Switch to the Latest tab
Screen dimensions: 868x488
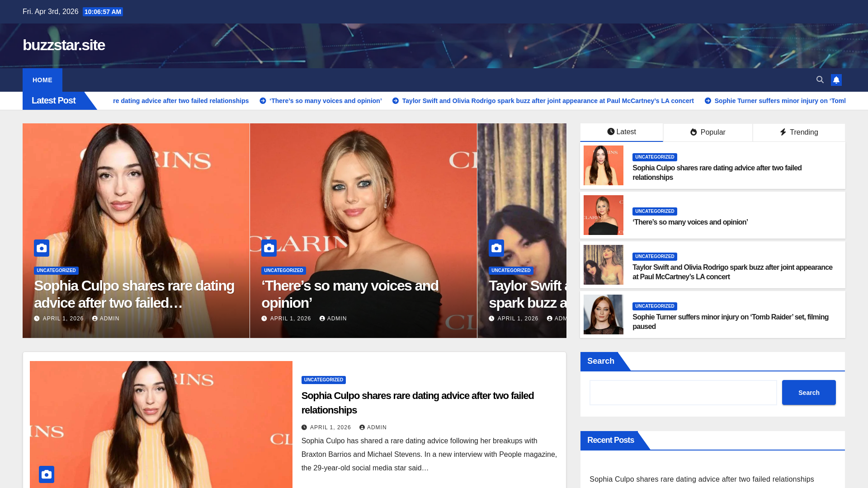tap(622, 132)
